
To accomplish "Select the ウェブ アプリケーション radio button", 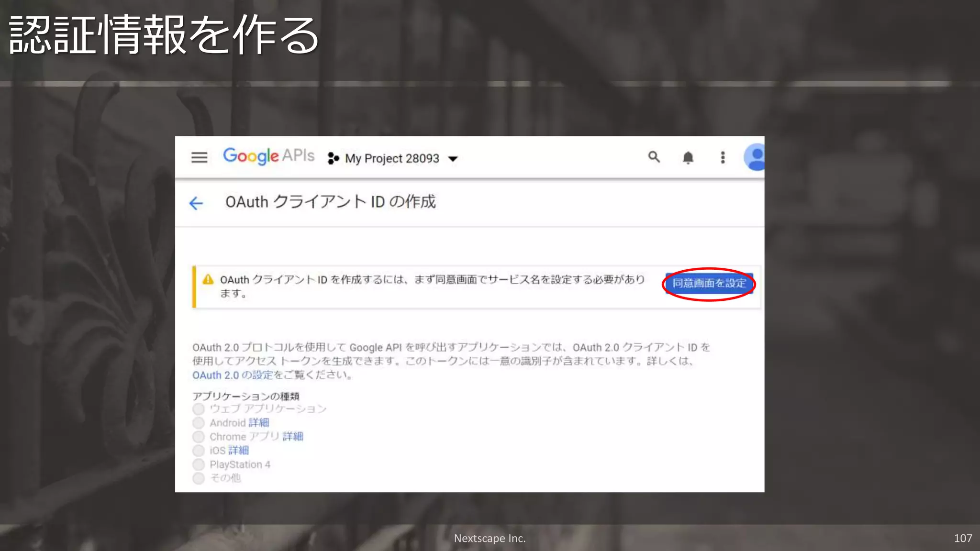I will point(199,409).
